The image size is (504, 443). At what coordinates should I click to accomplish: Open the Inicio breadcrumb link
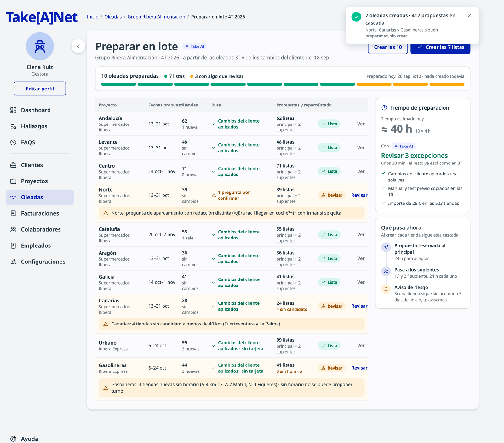tap(93, 17)
